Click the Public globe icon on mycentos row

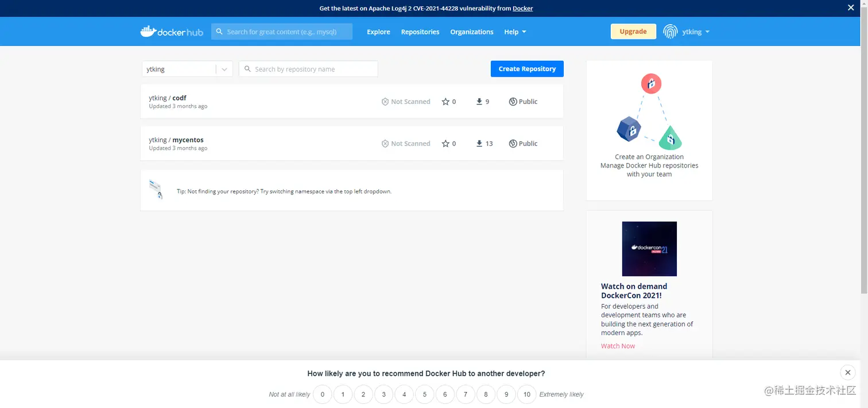click(513, 143)
